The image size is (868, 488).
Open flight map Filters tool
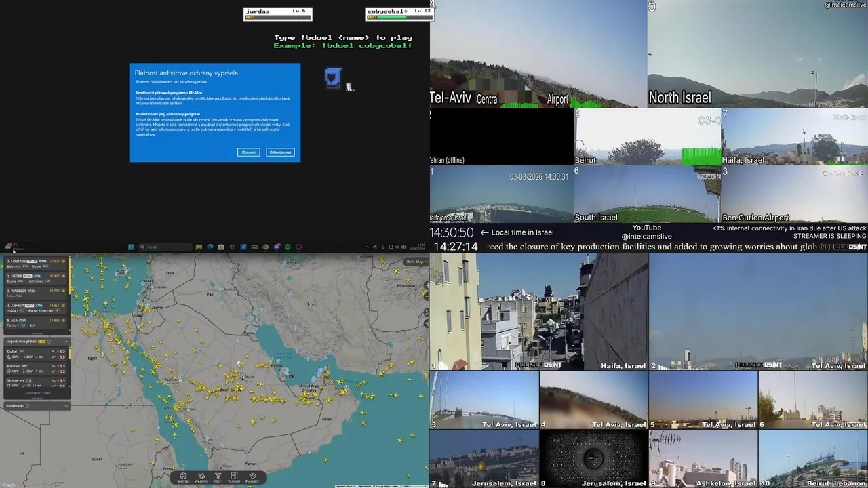[218, 478]
